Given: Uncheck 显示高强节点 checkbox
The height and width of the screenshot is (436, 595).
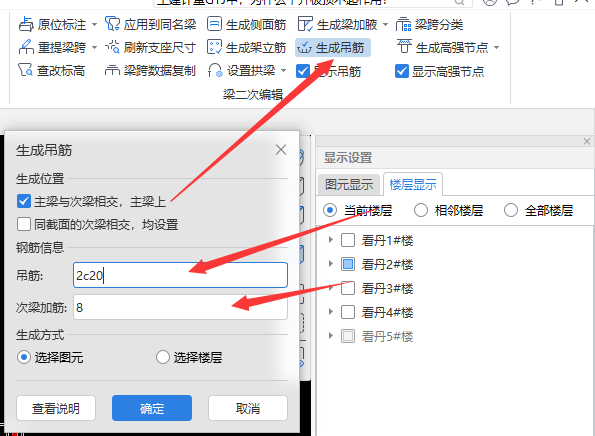Looking at the screenshot, I should pos(401,71).
